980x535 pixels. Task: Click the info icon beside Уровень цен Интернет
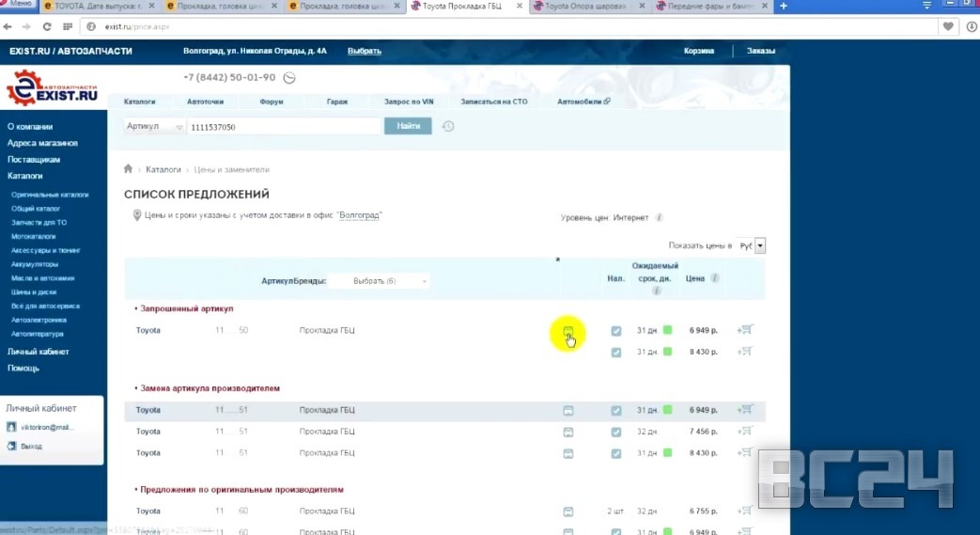[659, 218]
